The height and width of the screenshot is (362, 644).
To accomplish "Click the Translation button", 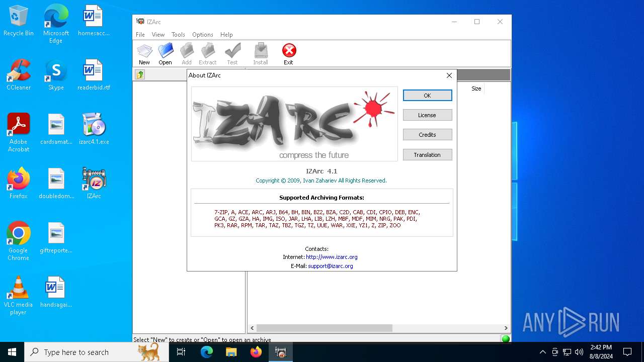I will click(x=427, y=155).
